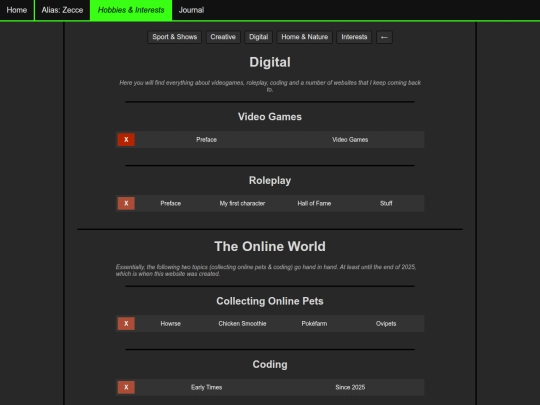
Task: Click the Video Games section heading
Action: tap(270, 117)
